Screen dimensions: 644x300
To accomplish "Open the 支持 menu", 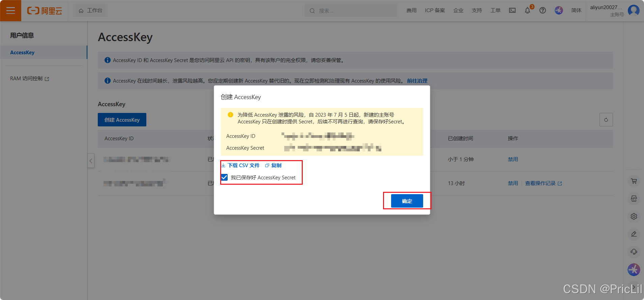I will pos(477,10).
